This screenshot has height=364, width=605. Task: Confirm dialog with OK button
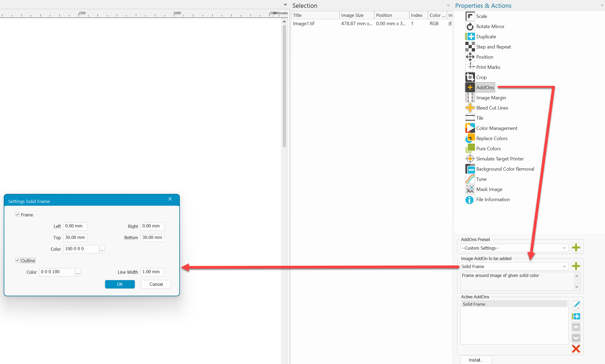120,284
